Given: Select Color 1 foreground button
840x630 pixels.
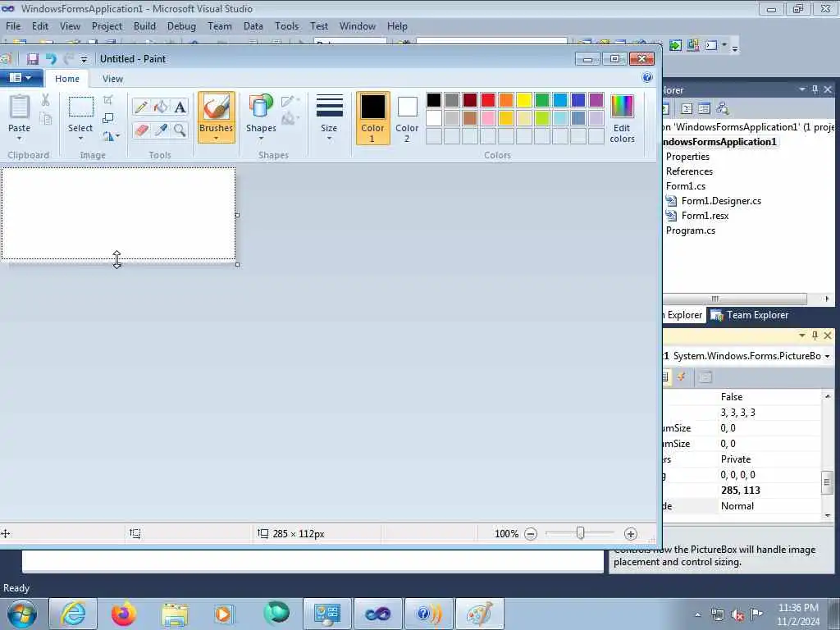Looking at the screenshot, I should click(x=373, y=118).
